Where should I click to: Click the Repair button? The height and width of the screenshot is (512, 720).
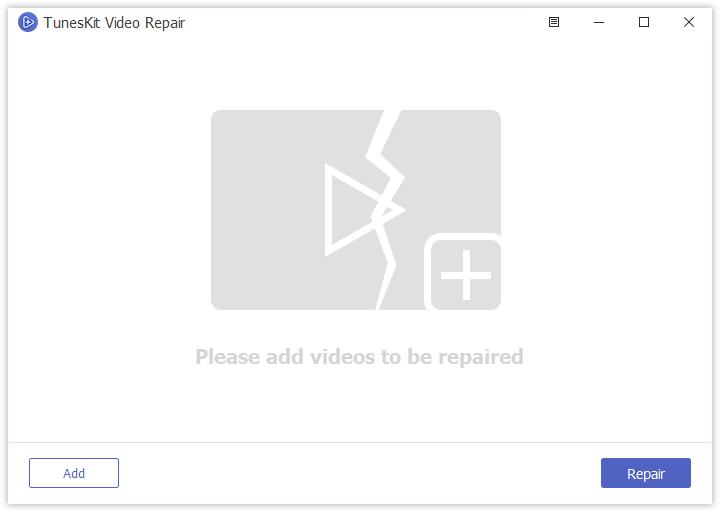(x=646, y=473)
